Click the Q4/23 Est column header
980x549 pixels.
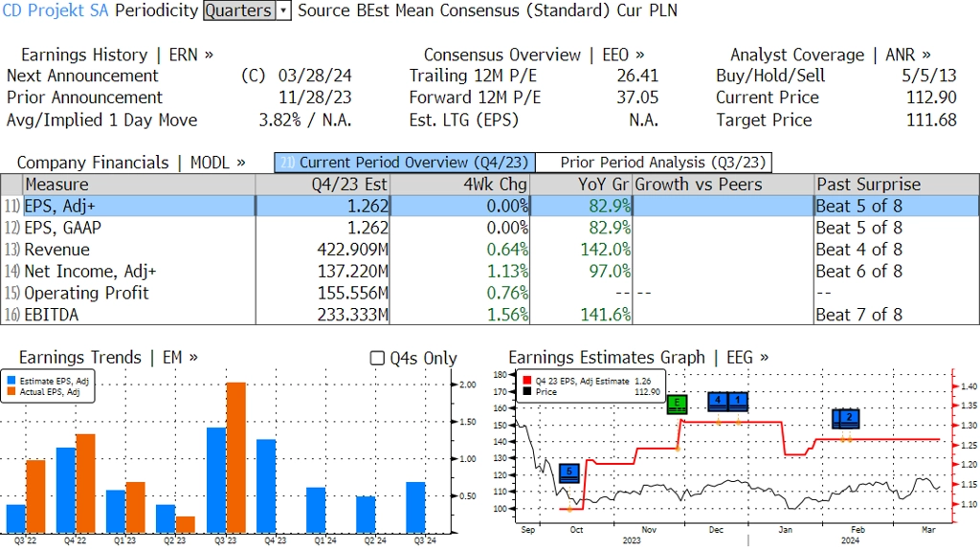point(323,185)
